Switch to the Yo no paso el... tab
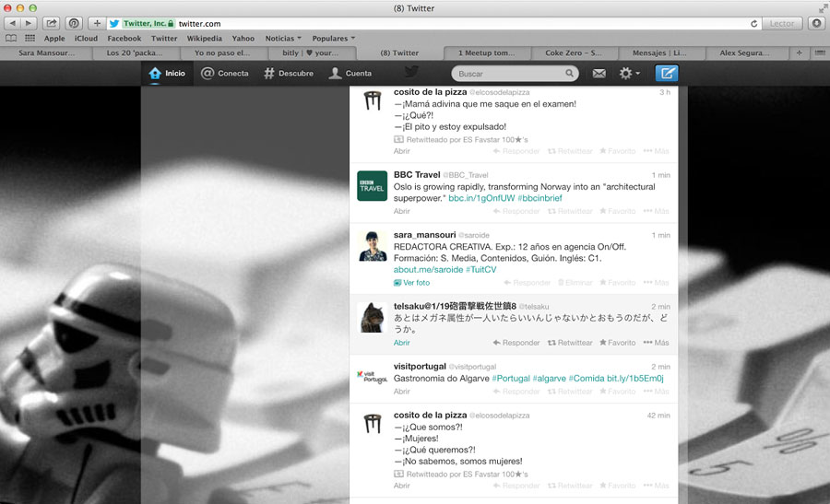830x504 pixels. (x=222, y=53)
